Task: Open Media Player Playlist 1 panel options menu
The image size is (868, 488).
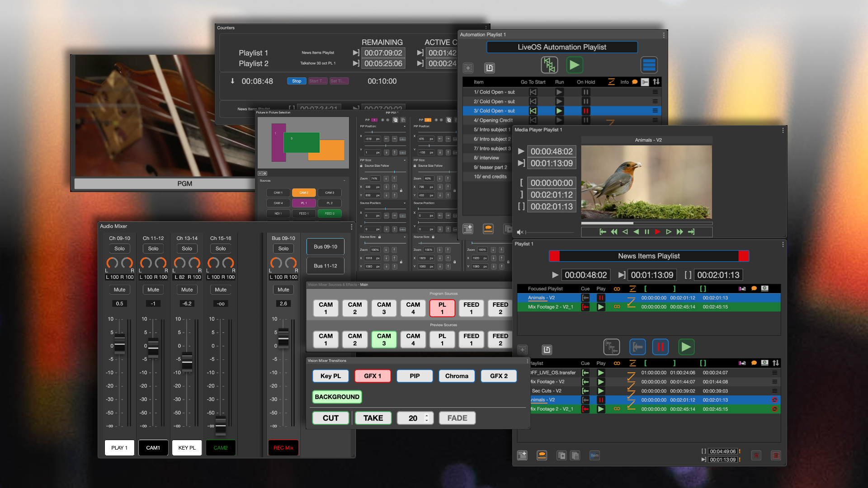Action: (x=783, y=130)
